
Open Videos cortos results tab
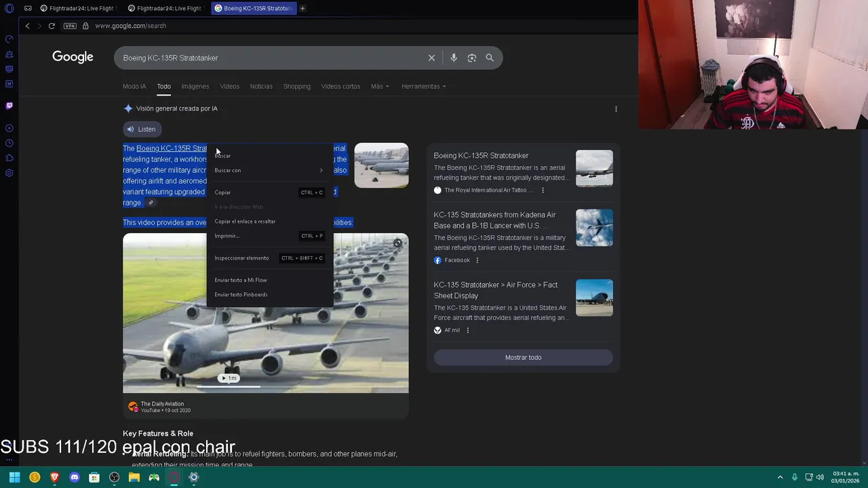pos(340,86)
